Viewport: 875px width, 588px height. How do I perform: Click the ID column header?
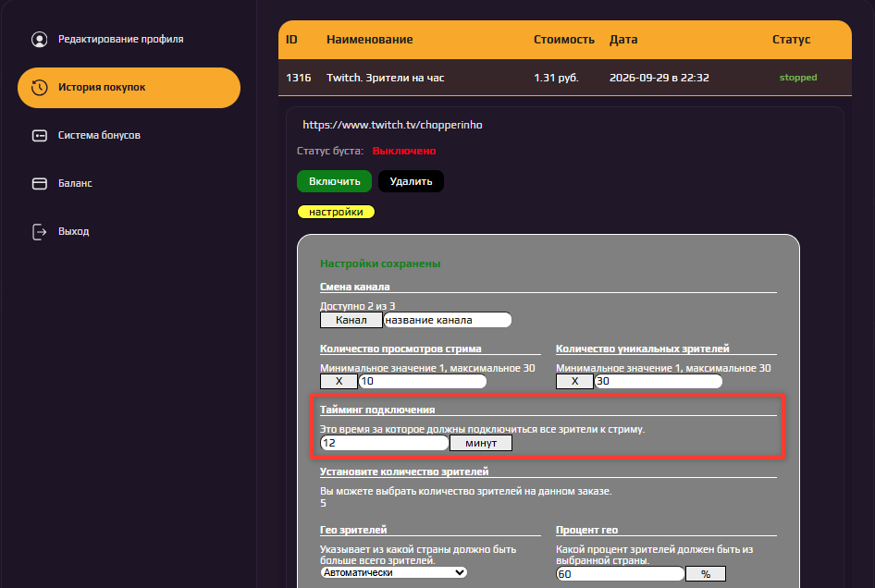(x=291, y=40)
